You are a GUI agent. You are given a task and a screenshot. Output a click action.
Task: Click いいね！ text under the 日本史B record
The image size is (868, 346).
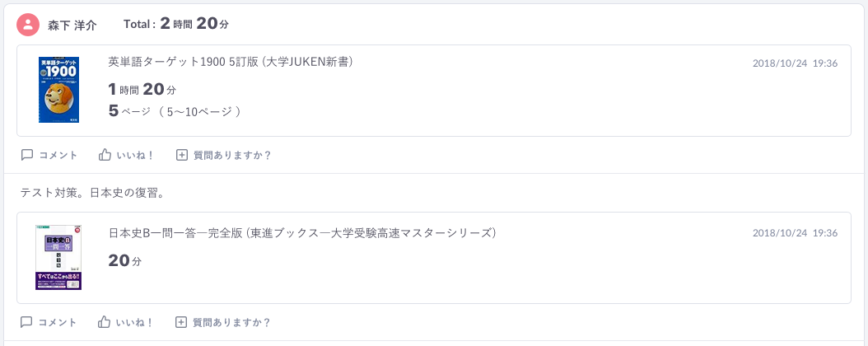click(134, 322)
